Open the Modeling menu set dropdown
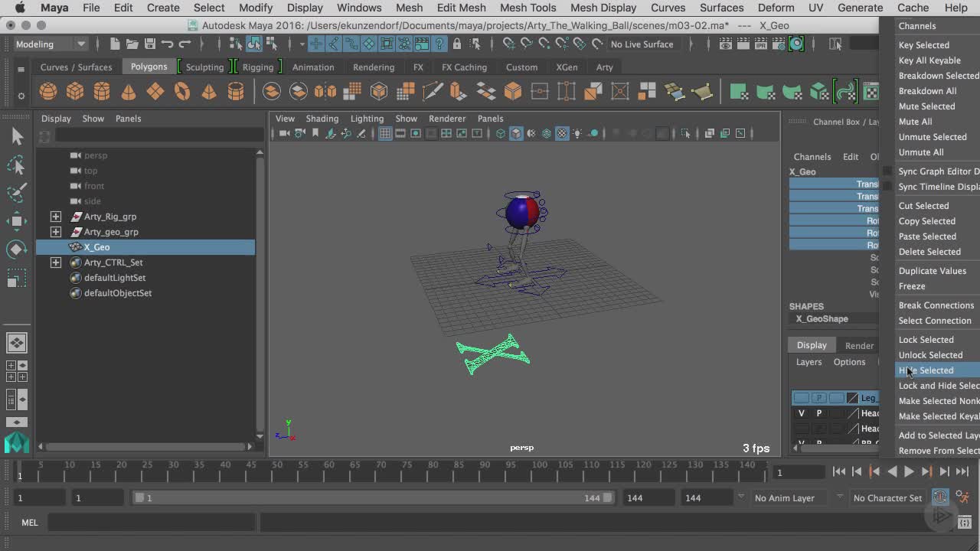980x551 pixels. pyautogui.click(x=51, y=44)
